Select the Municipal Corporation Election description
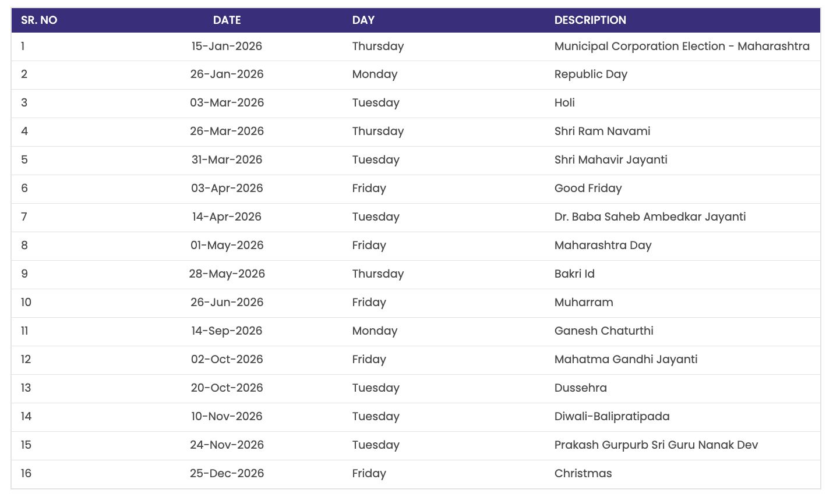 (682, 46)
